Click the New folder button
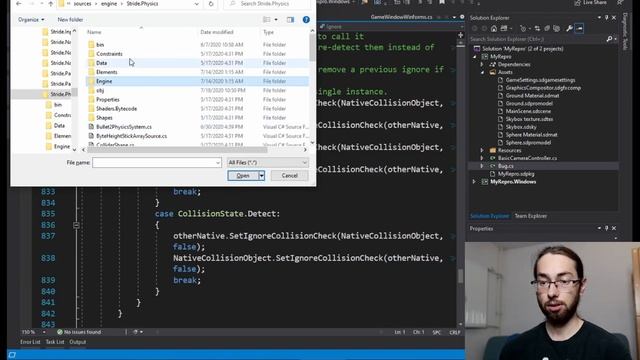The height and width of the screenshot is (360, 640). [70, 20]
